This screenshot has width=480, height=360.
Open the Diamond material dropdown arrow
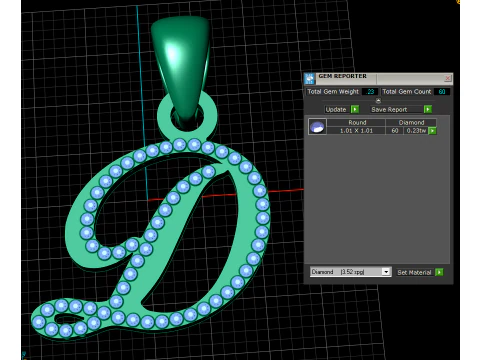[x=386, y=272]
